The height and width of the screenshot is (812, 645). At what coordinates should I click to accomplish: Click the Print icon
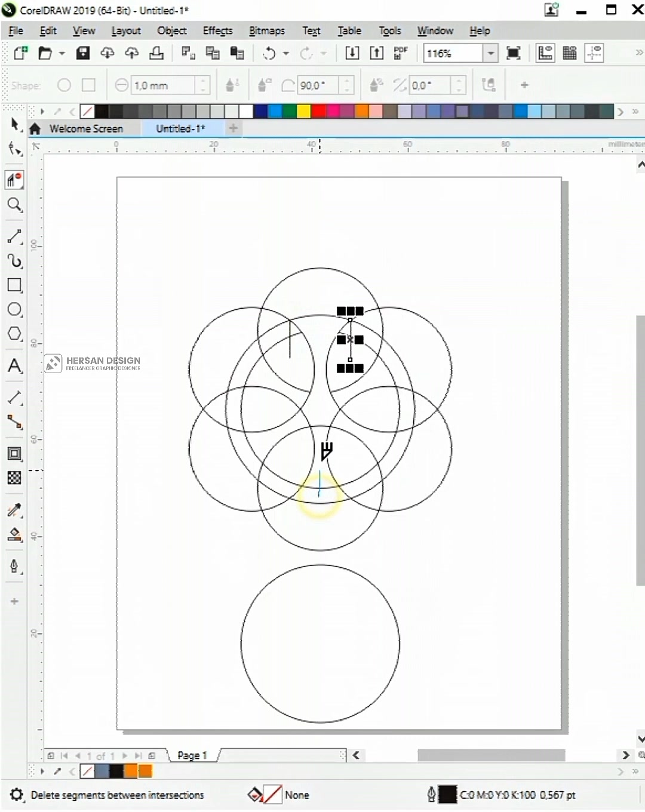[156, 53]
